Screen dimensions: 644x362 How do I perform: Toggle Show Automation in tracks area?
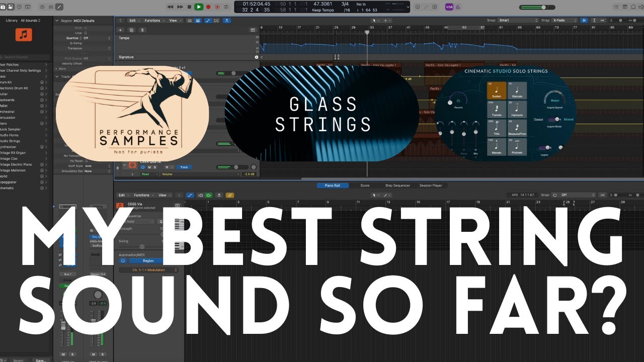point(207,21)
